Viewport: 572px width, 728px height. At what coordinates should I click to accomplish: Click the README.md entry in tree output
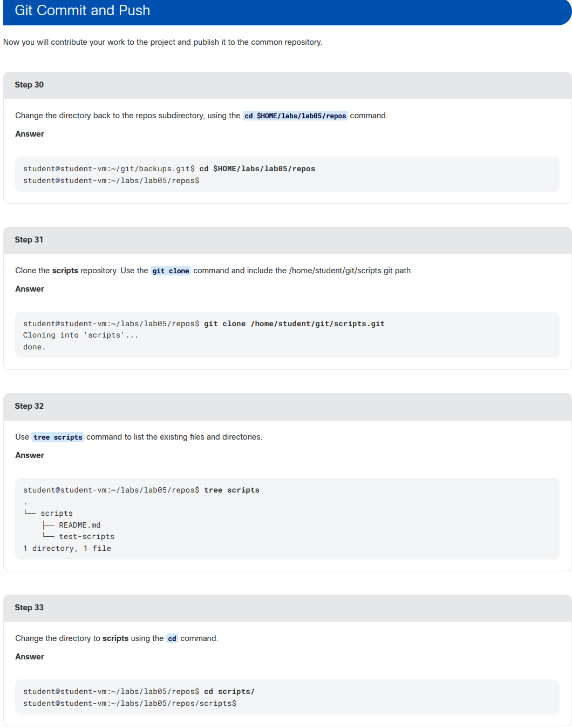(80, 525)
